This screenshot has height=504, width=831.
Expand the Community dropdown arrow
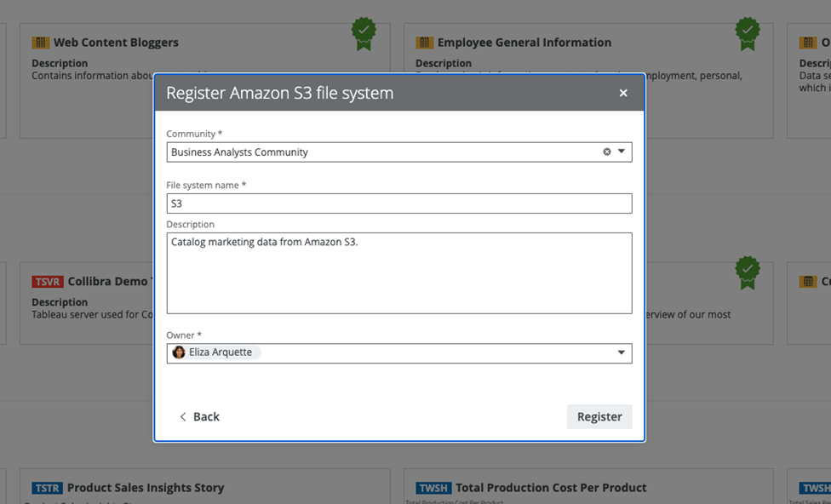[622, 152]
